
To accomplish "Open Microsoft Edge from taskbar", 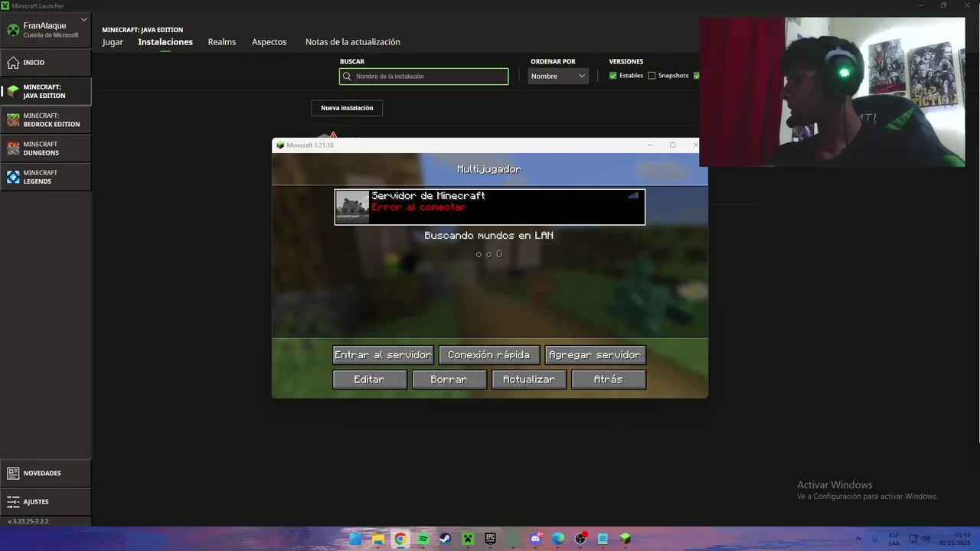I will click(558, 539).
